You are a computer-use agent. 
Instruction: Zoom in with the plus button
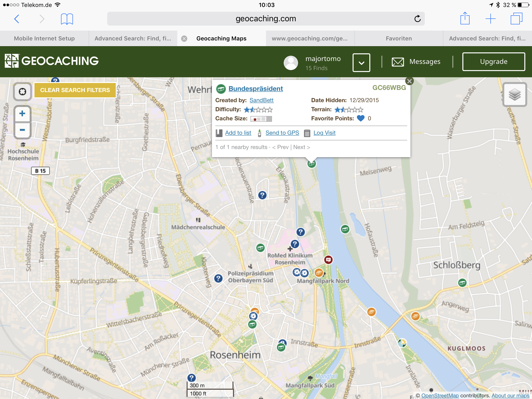point(22,114)
